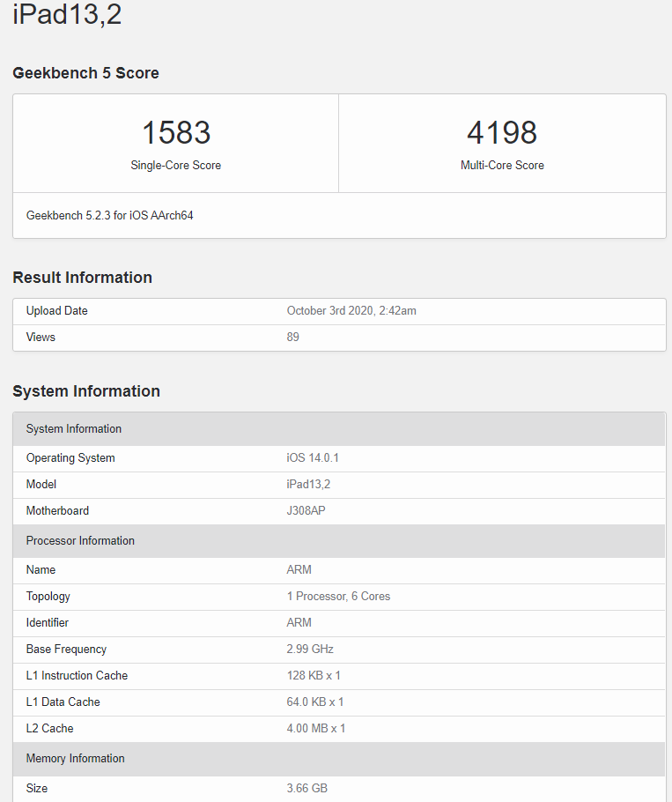The width and height of the screenshot is (672, 802).
Task: Click ARM value in Name row
Action: pyautogui.click(x=299, y=570)
